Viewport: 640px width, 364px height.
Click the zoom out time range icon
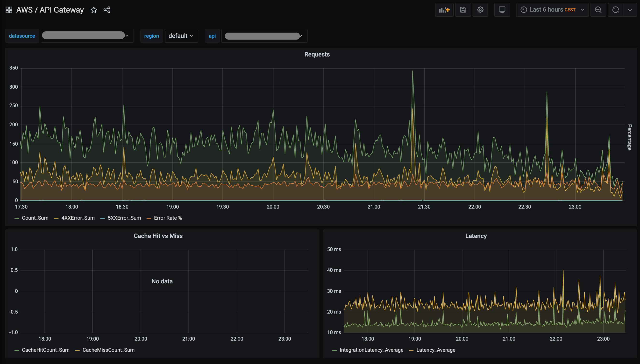click(598, 10)
